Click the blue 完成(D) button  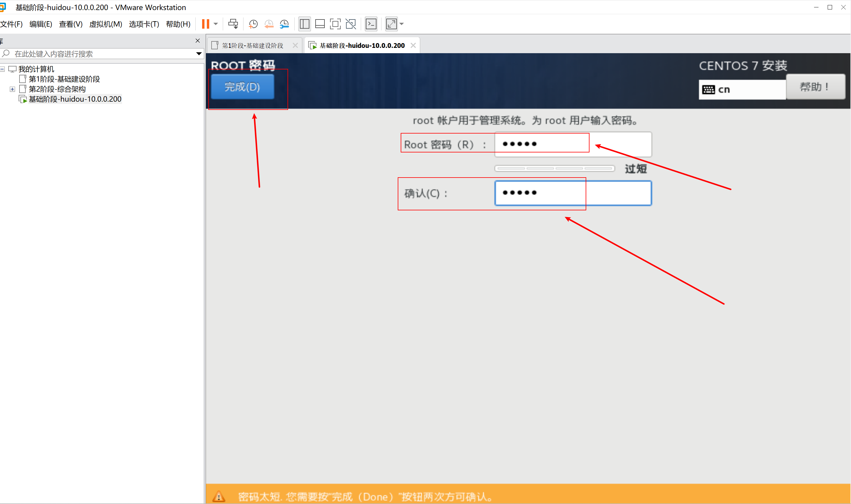[242, 87]
